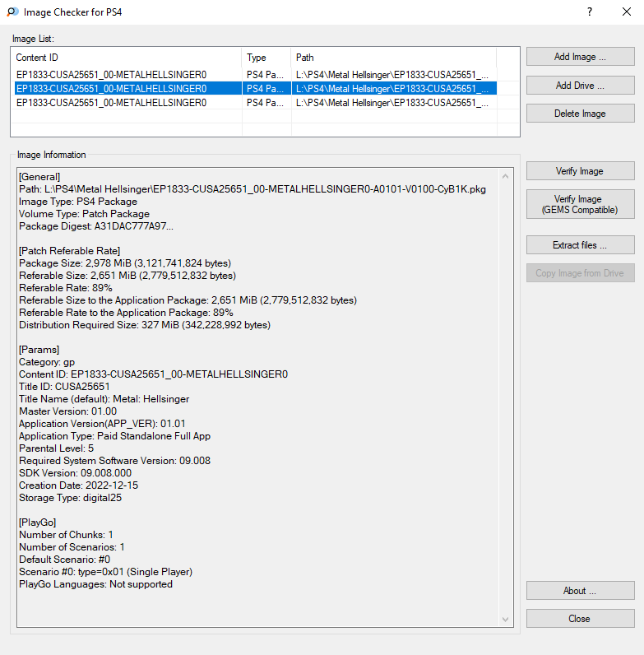Viewport: 644px width, 655px height.
Task: Click the Title ID: CUSA25651 line
Action: point(64,387)
